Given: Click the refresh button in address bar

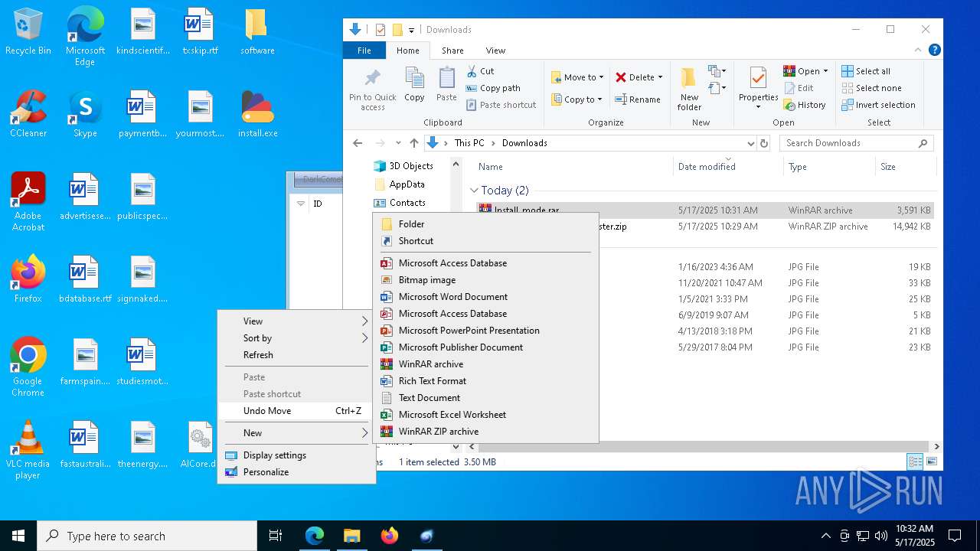Looking at the screenshot, I should point(763,143).
